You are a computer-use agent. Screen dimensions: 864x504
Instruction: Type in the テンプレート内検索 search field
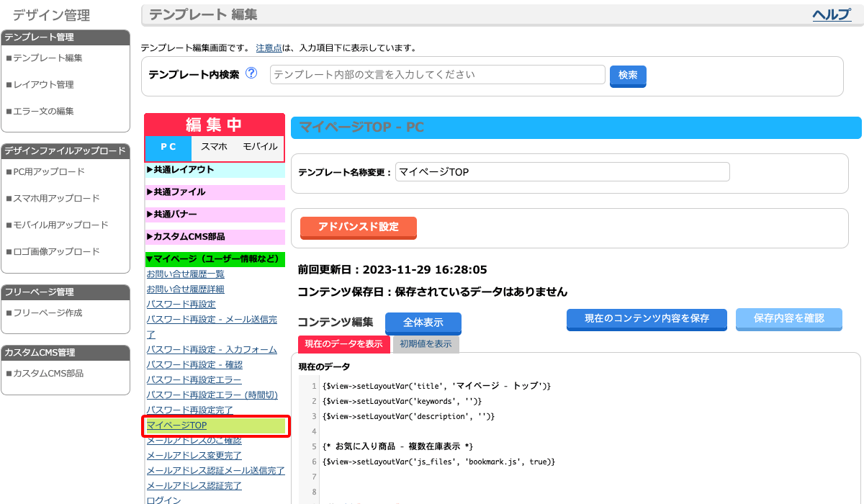437,75
